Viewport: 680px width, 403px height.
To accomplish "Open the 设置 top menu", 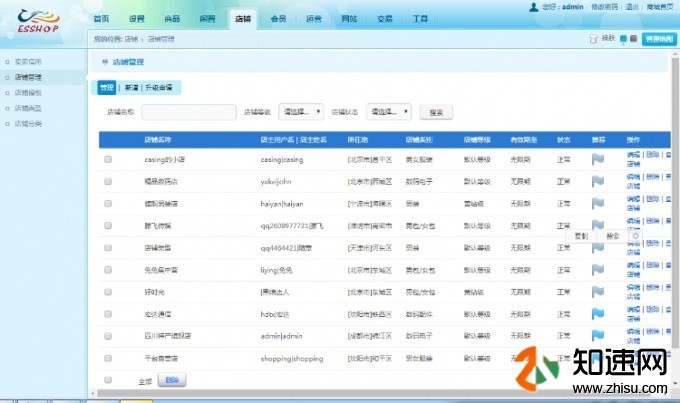I will [137, 19].
